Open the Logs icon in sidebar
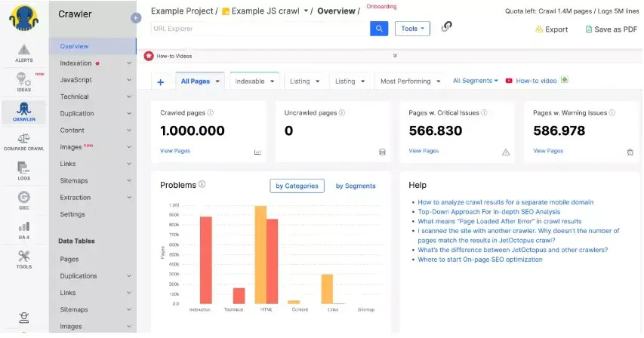644x338 pixels. [23, 170]
